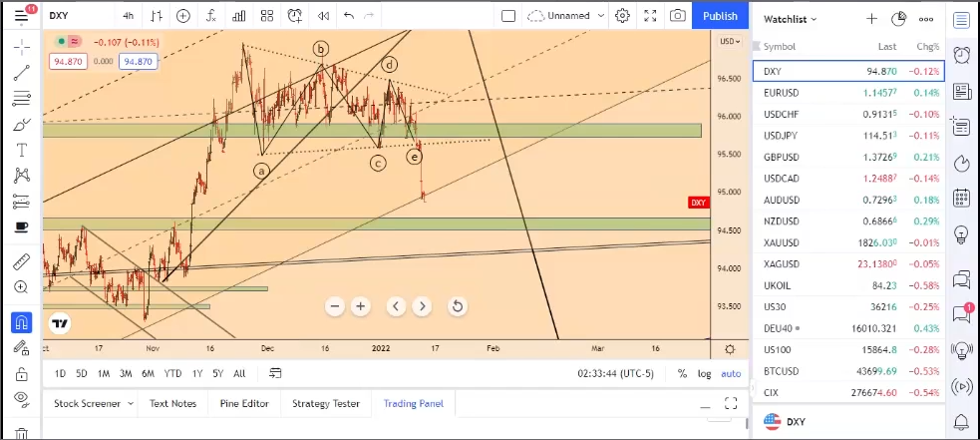Click the Replay rewind icon
The image size is (980, 440).
coord(322,16)
